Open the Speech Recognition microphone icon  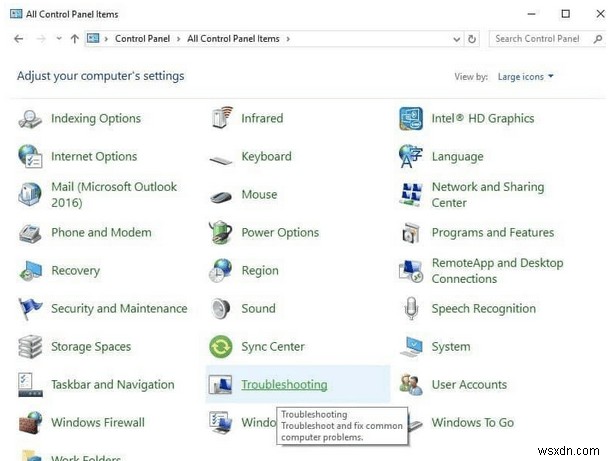pyautogui.click(x=411, y=308)
